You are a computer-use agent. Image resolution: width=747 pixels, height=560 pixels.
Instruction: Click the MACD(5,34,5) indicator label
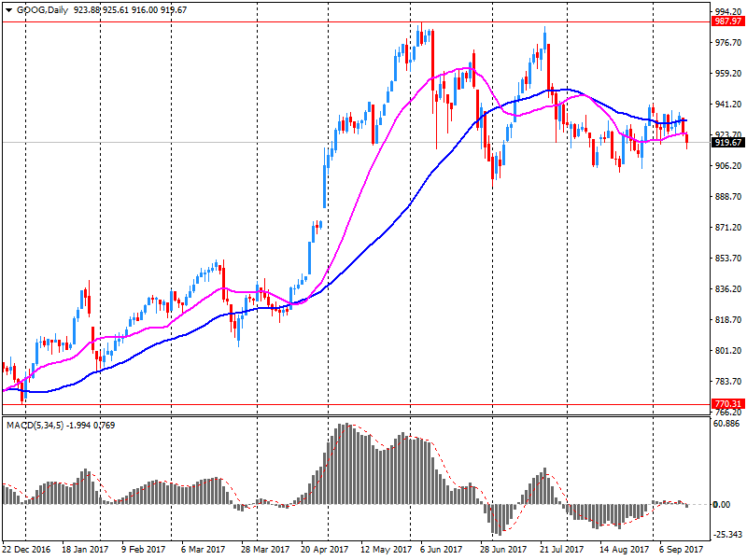point(35,426)
